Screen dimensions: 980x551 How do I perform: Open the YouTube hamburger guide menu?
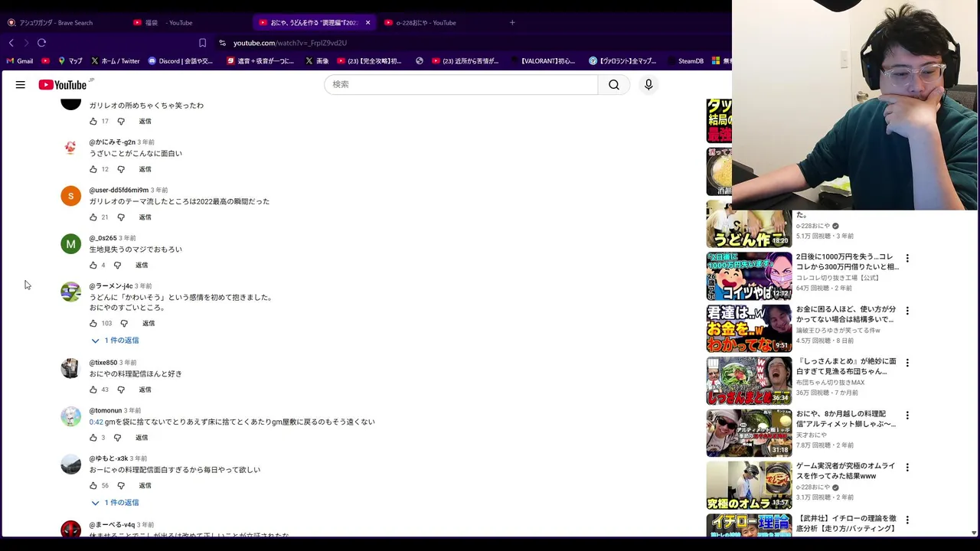coord(21,85)
